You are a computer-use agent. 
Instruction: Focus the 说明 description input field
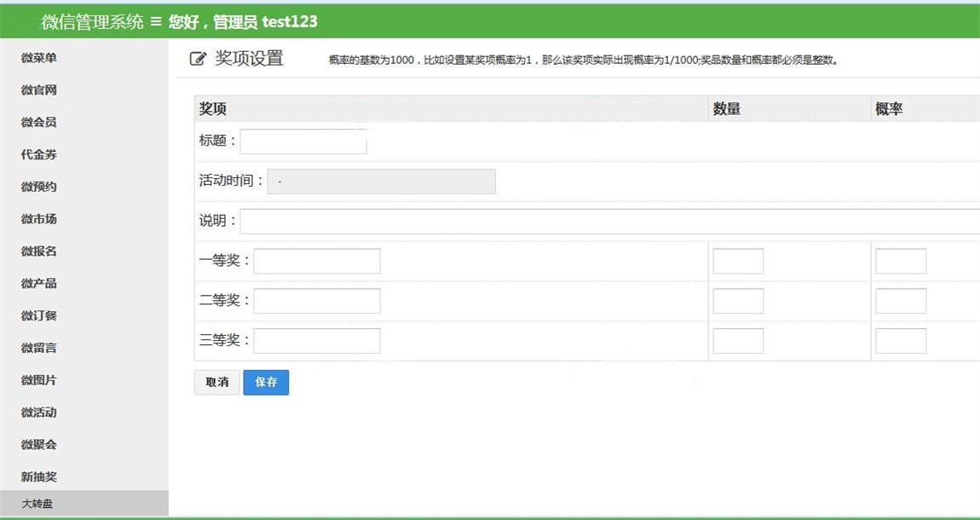[610, 222]
